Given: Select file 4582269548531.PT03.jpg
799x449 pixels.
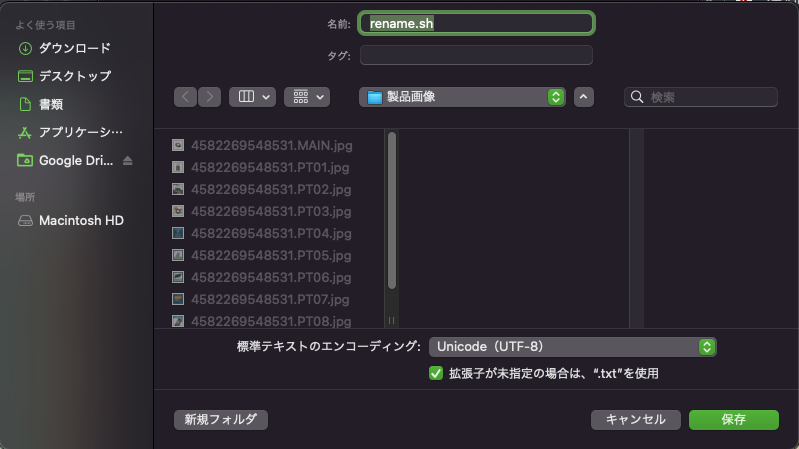Looking at the screenshot, I should [271, 212].
